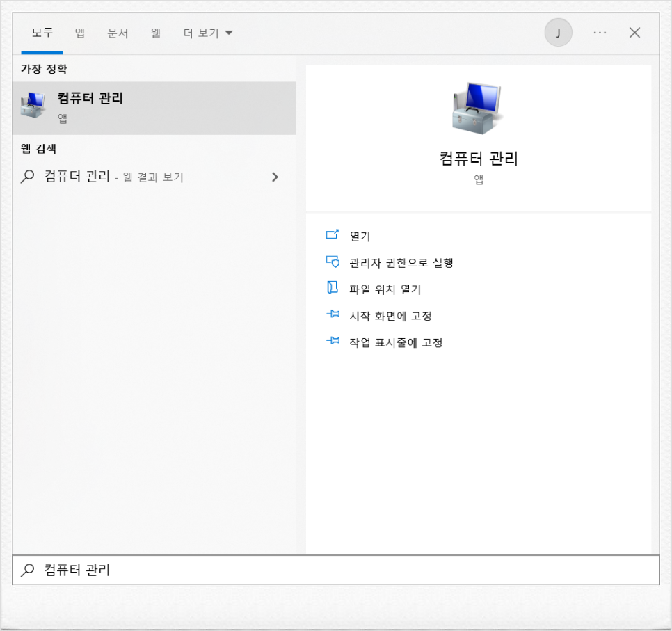This screenshot has height=631, width=672.
Task: Switch to the 모두 tab
Action: (x=42, y=33)
